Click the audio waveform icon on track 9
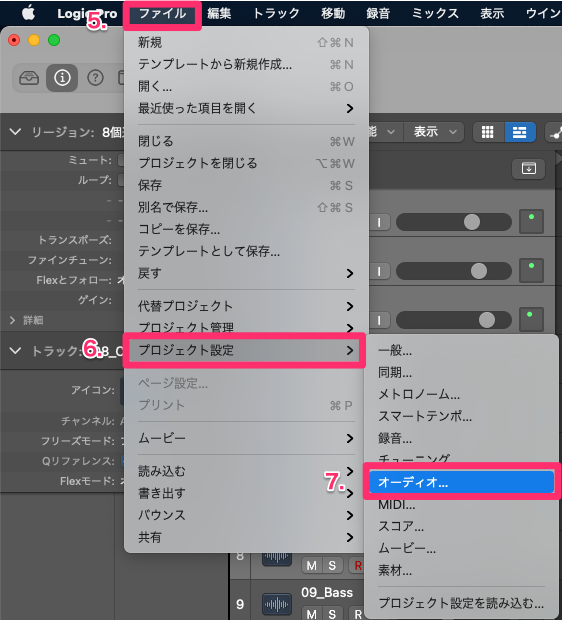Screen dimensions: 562x620 (277, 604)
